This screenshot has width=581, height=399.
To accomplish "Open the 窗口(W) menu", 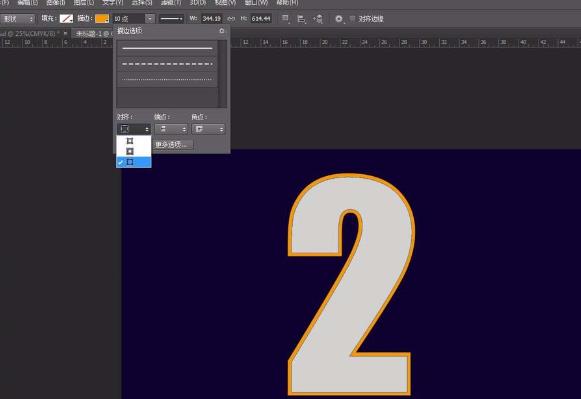I will [256, 3].
